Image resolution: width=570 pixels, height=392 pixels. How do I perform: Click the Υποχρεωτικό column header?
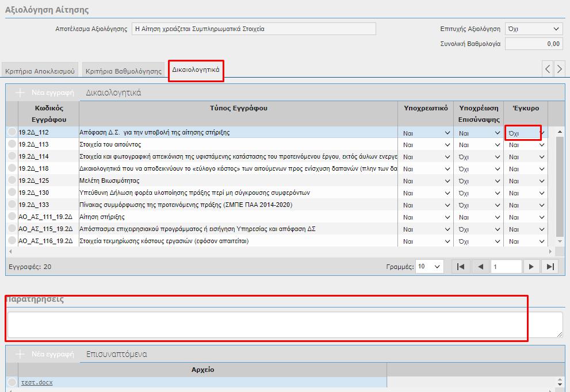(x=426, y=114)
